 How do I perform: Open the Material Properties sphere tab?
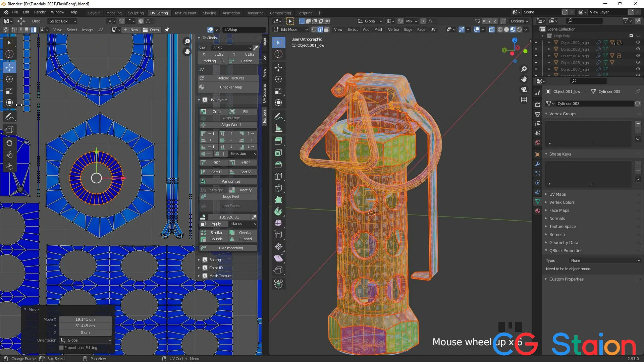[538, 211]
